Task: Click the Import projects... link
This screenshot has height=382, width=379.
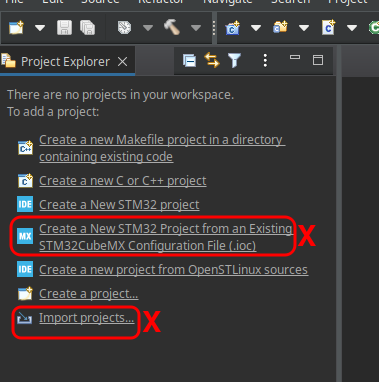Action: (86, 318)
